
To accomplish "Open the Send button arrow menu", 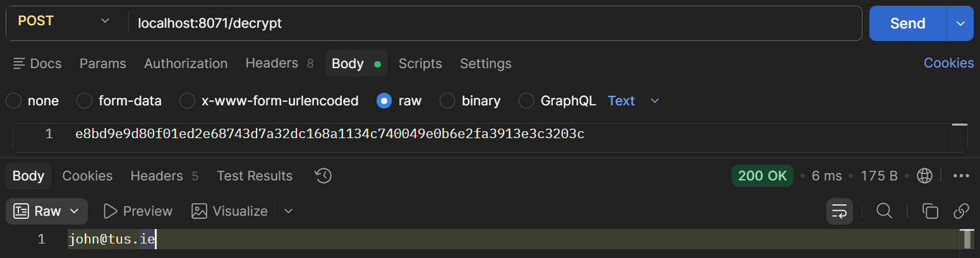I will pyautogui.click(x=960, y=23).
